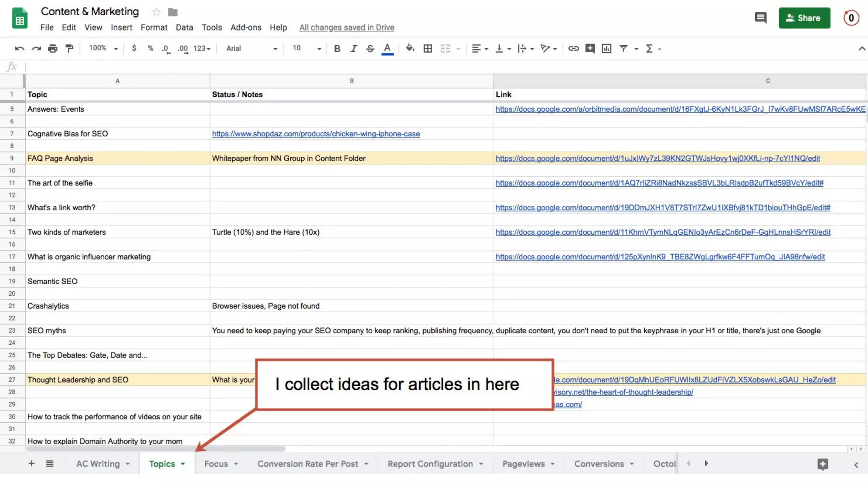Viewport: 868px width, 488px height.
Task: Click the insert chart icon
Action: 606,48
